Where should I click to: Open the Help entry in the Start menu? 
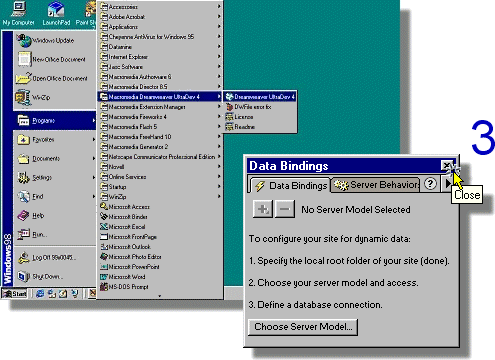[x=54, y=216]
